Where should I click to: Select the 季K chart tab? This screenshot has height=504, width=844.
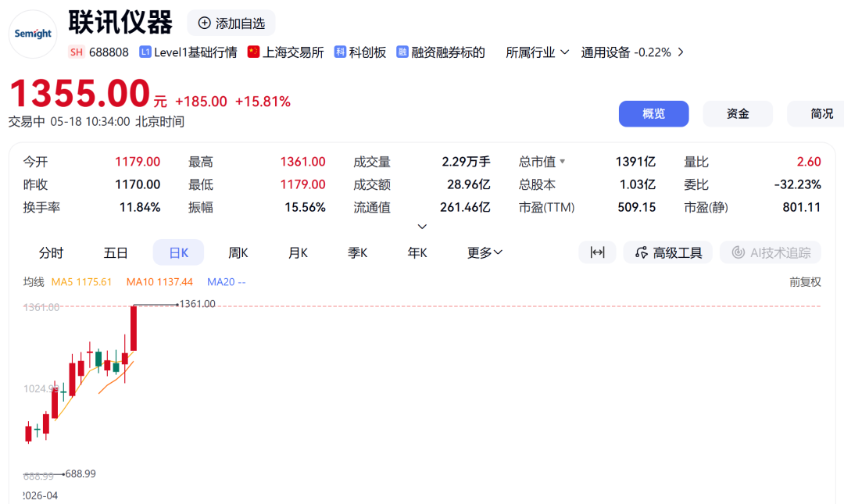357,252
